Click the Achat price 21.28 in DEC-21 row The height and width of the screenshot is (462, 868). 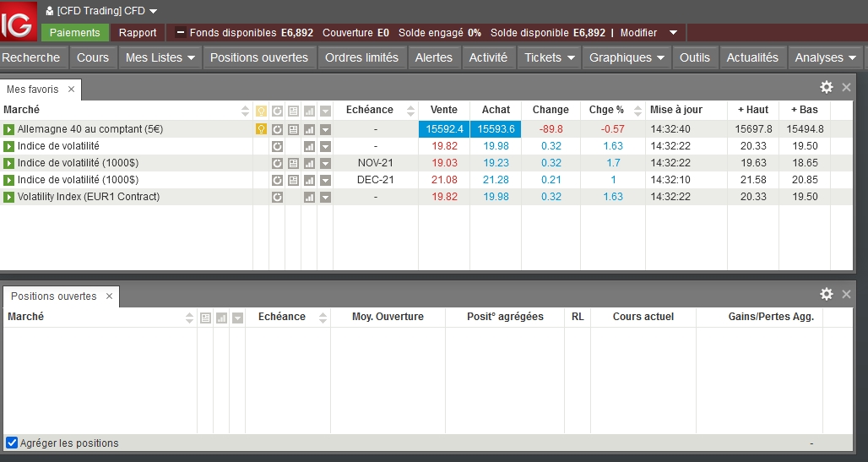[496, 180]
